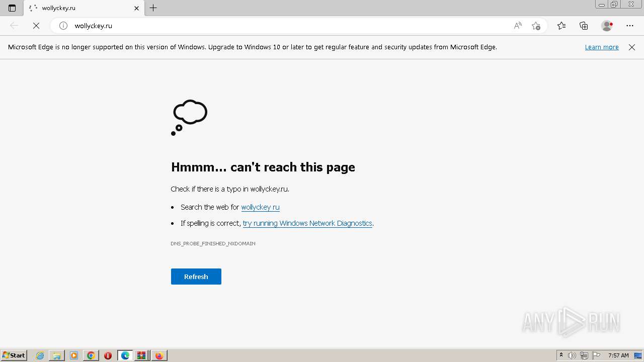Click DNS_PROBE_FINISHED_NXDOMAIN error text

pyautogui.click(x=213, y=243)
